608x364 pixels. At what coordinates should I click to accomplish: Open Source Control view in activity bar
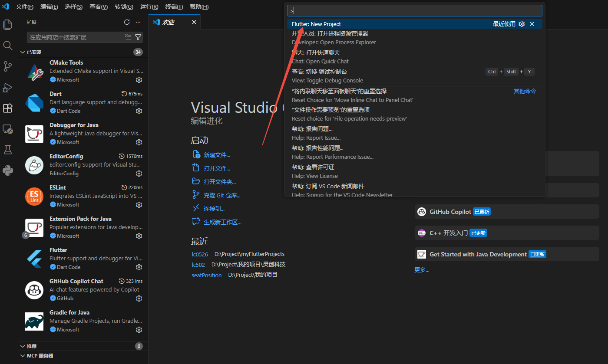point(7,66)
